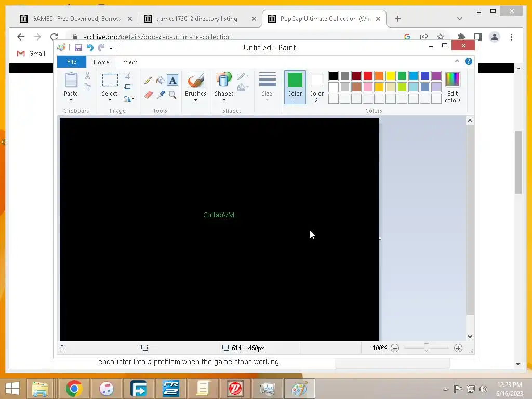Click the Size line thickness icon

coord(268,80)
